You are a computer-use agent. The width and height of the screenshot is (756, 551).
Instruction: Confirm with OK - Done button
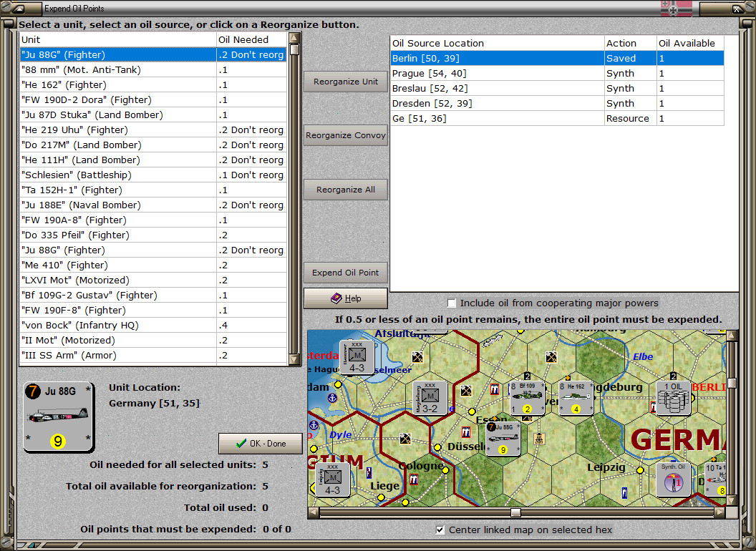[261, 444]
